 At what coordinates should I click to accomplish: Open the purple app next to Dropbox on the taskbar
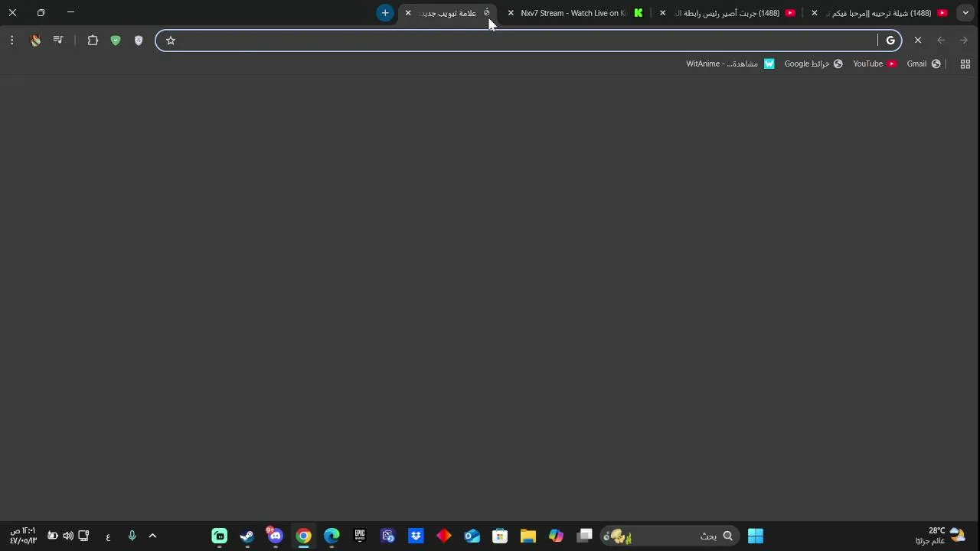pos(387,536)
